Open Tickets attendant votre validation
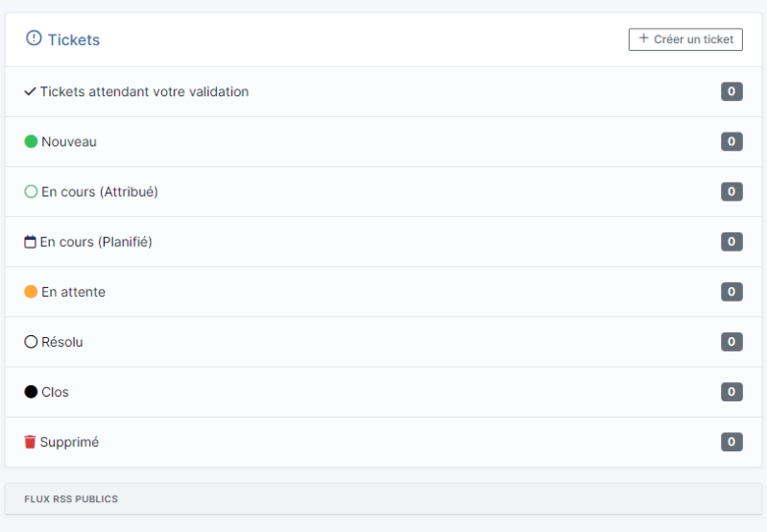The height and width of the screenshot is (532, 767). tap(144, 92)
